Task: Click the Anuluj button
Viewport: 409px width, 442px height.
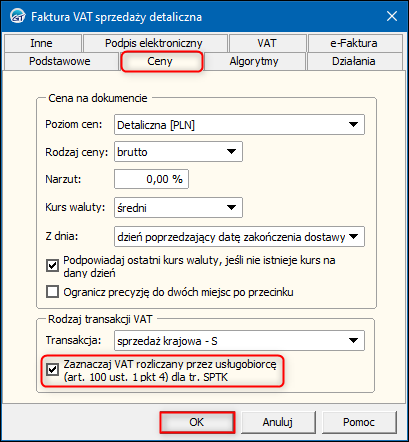Action: click(x=278, y=422)
